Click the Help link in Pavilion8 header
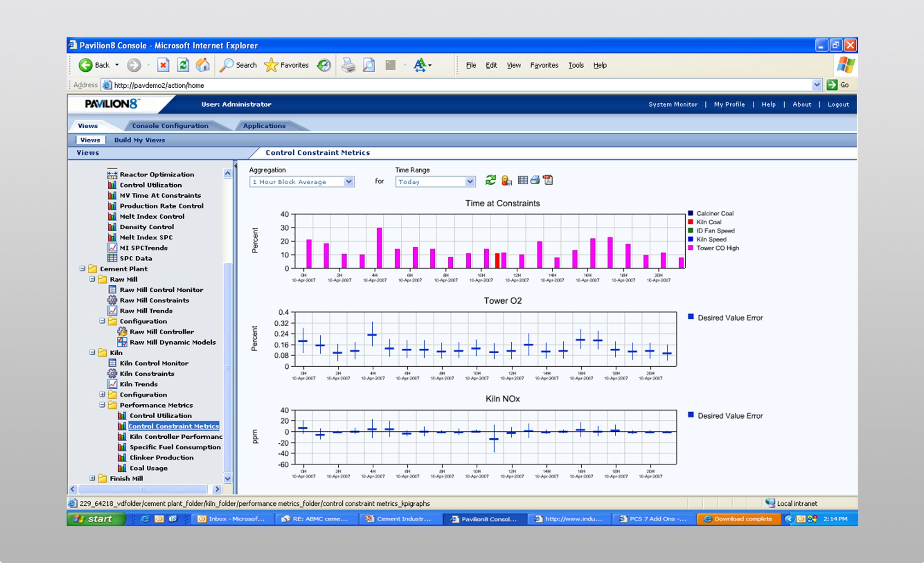The image size is (924, 563). coord(768,104)
